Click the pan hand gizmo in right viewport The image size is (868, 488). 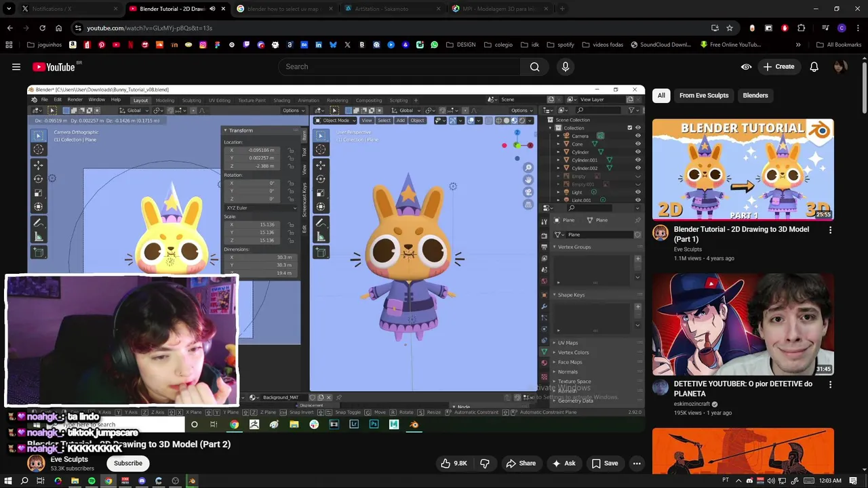[528, 180]
